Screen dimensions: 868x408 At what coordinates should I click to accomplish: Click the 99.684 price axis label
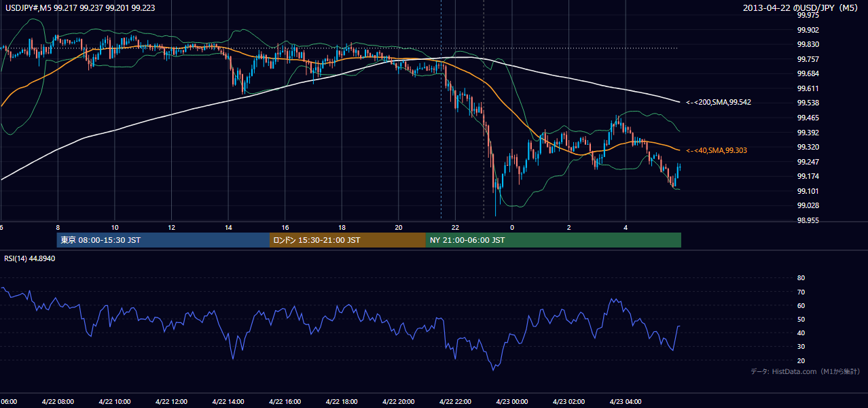(808, 73)
